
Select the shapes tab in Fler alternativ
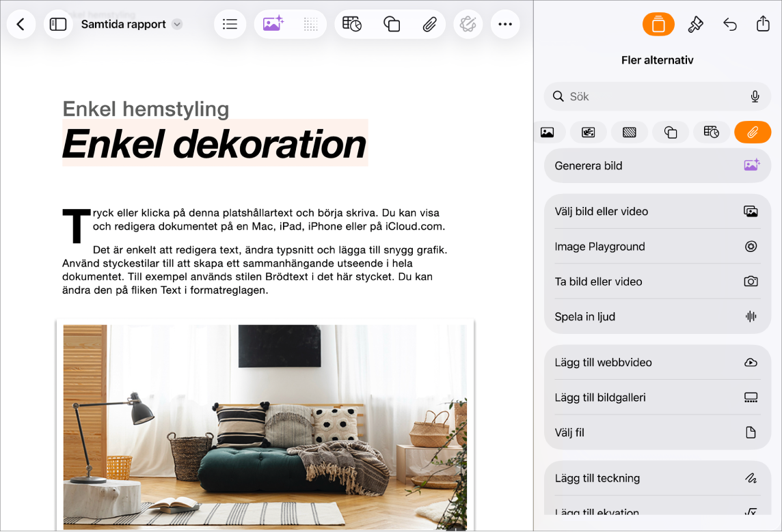click(x=671, y=132)
